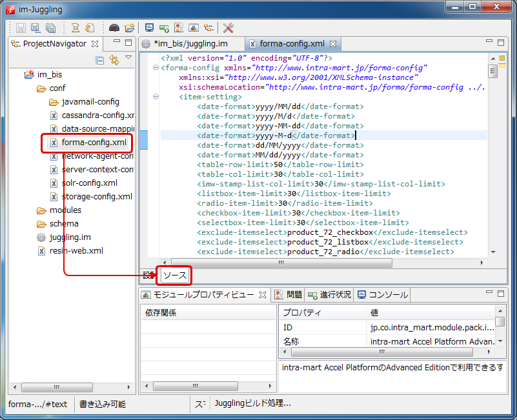Image resolution: width=517 pixels, height=420 pixels.
Task: Switch to the 問題 tab
Action: pos(289,295)
